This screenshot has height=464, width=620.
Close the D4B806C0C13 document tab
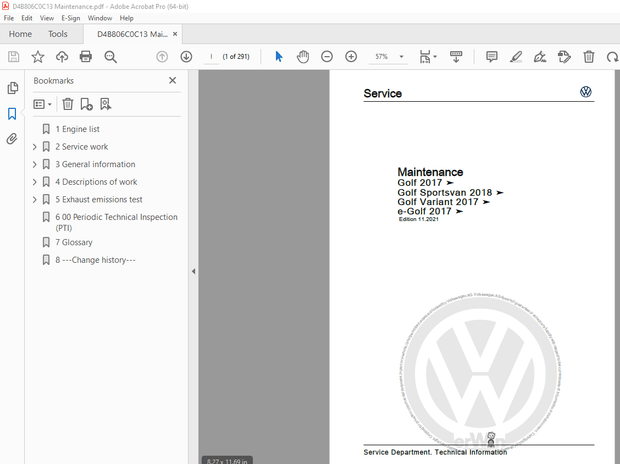pos(175,34)
